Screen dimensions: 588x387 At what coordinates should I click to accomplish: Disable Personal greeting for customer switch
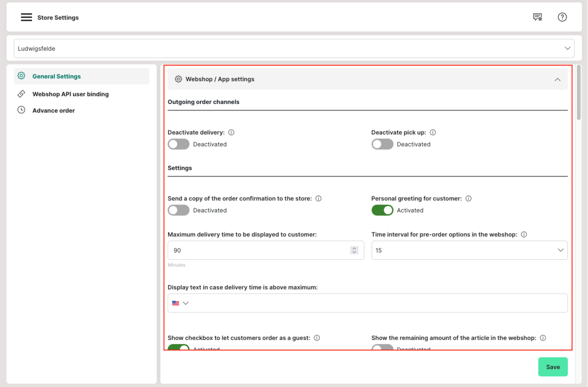pos(382,211)
